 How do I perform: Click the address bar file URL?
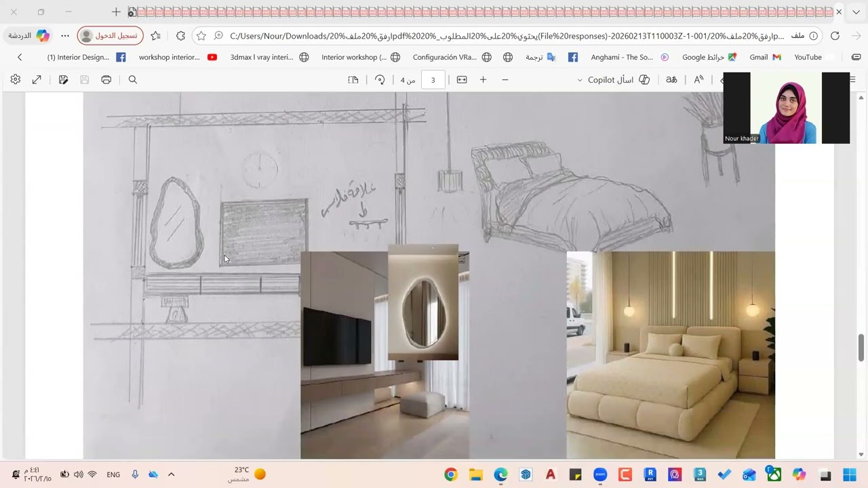tap(507, 36)
